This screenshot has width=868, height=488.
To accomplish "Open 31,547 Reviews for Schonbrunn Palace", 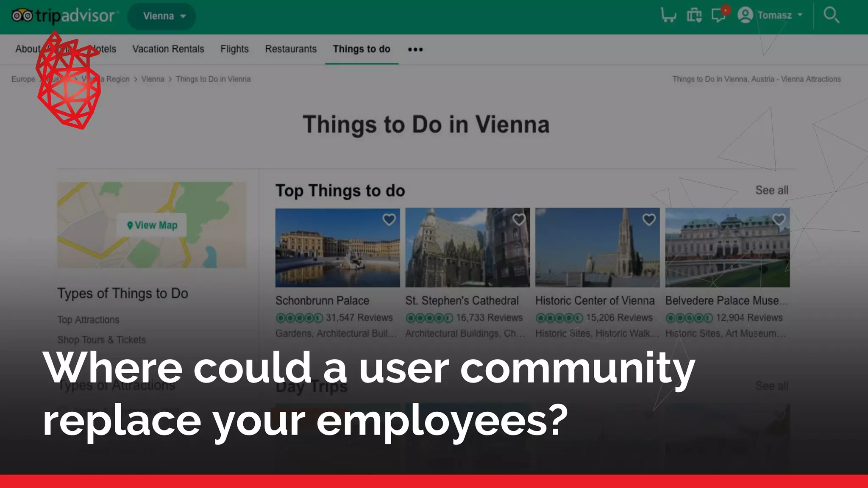I will coord(359,318).
